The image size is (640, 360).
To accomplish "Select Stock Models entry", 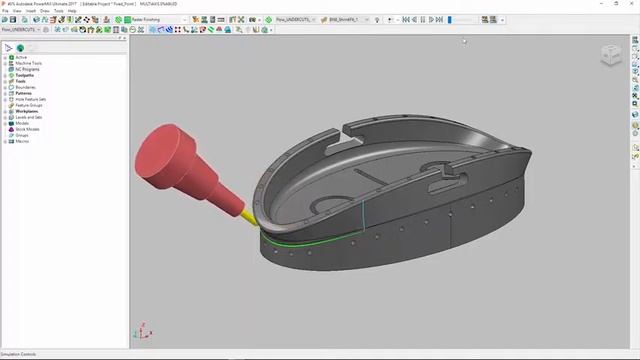I will coord(27,129).
